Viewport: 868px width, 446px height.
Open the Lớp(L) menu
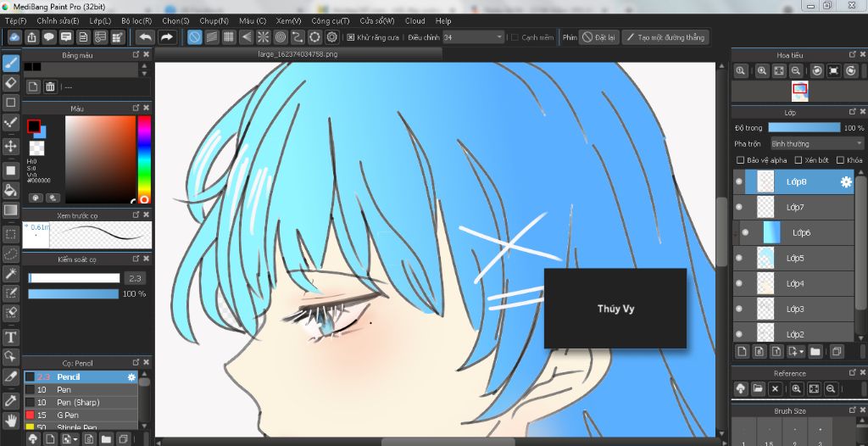pos(100,21)
